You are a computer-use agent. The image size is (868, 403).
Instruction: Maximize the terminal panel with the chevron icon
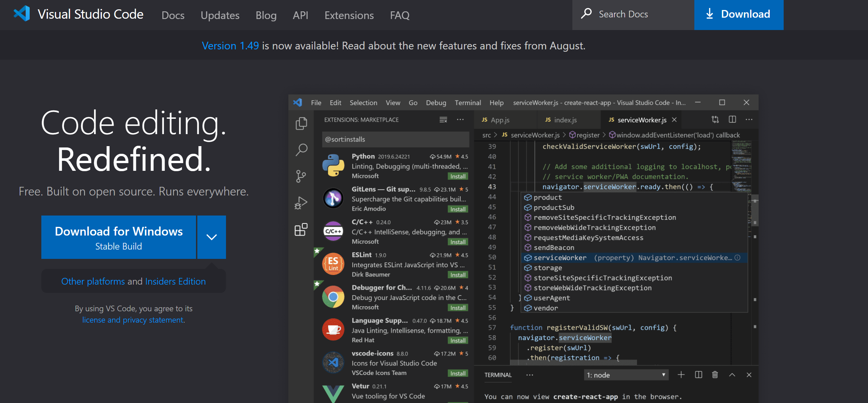[x=732, y=375]
